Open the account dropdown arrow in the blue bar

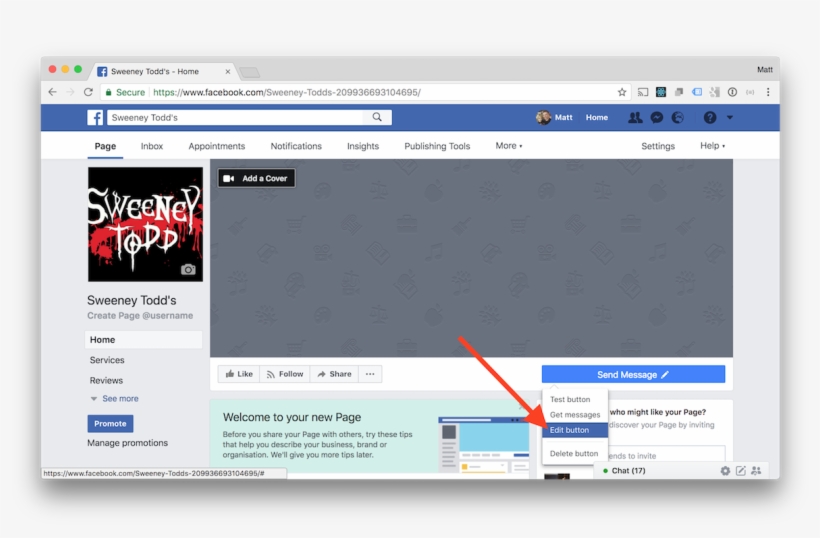730,118
